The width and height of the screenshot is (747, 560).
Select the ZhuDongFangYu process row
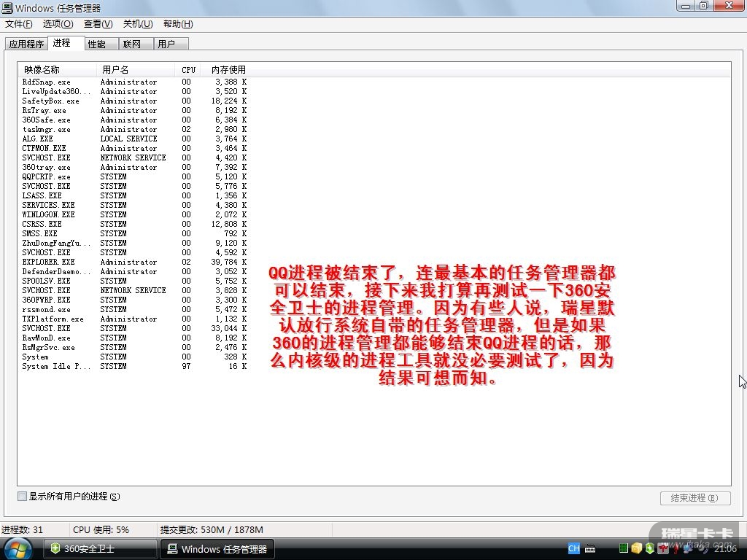pyautogui.click(x=134, y=243)
